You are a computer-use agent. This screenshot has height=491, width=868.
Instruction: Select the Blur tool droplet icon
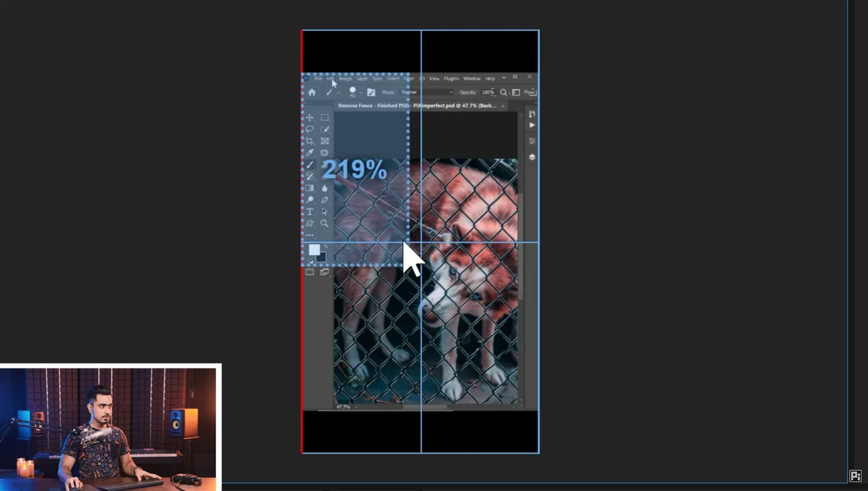(x=325, y=188)
